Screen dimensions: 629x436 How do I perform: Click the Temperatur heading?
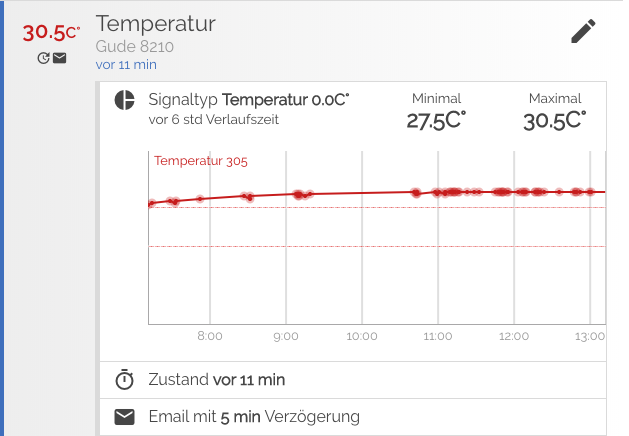pos(156,24)
